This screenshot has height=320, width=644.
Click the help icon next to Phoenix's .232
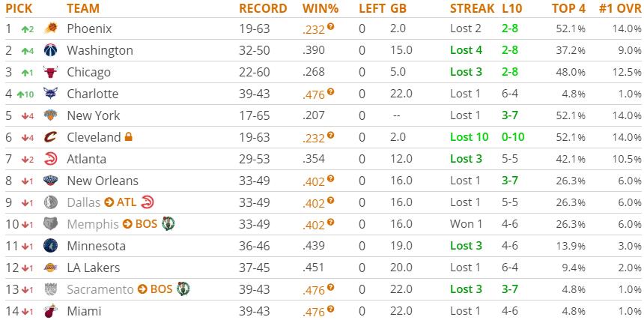(x=330, y=26)
